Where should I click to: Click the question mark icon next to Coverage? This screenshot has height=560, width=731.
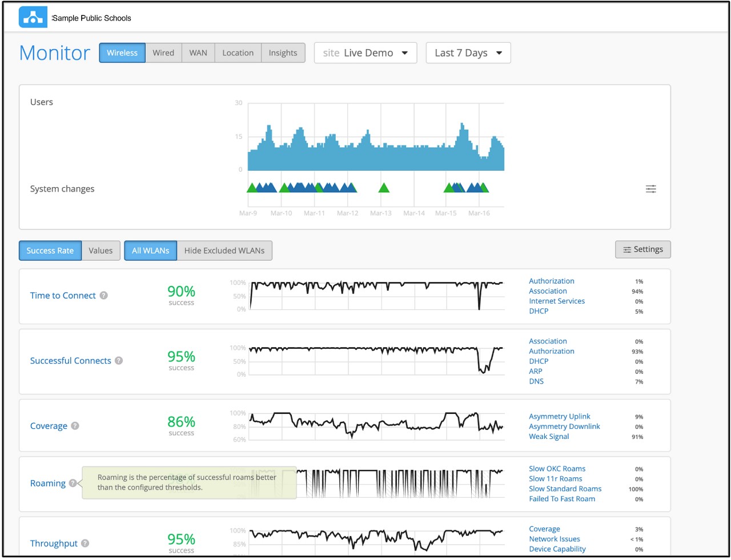pos(75,426)
